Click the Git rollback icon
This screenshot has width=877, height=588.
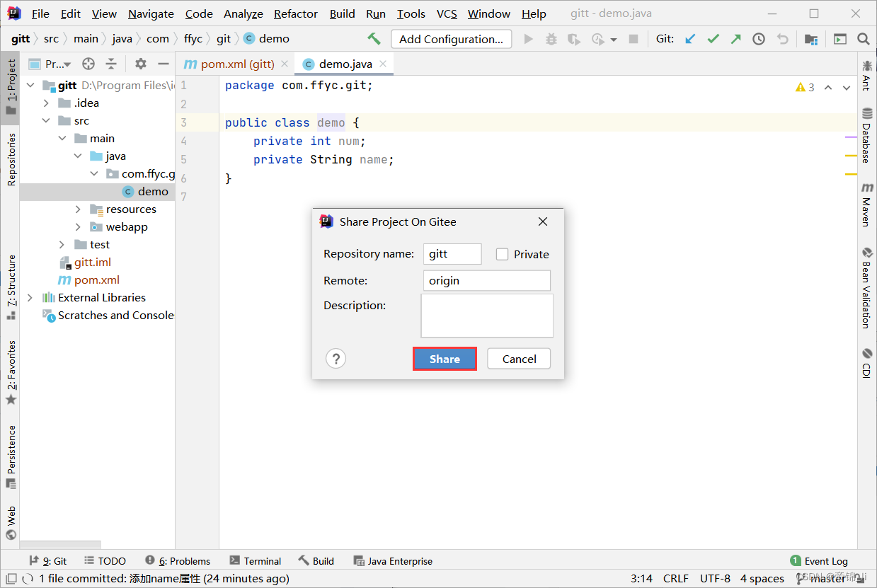(x=782, y=39)
